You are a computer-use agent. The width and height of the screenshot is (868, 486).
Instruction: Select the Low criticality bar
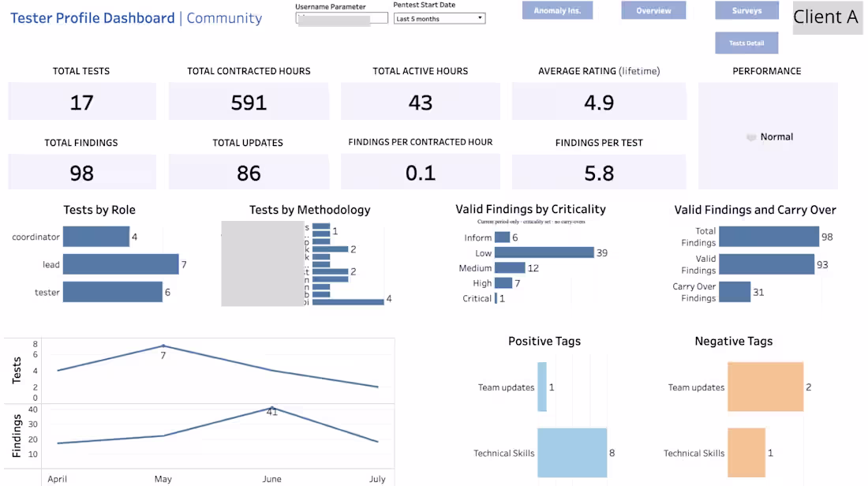(x=544, y=252)
